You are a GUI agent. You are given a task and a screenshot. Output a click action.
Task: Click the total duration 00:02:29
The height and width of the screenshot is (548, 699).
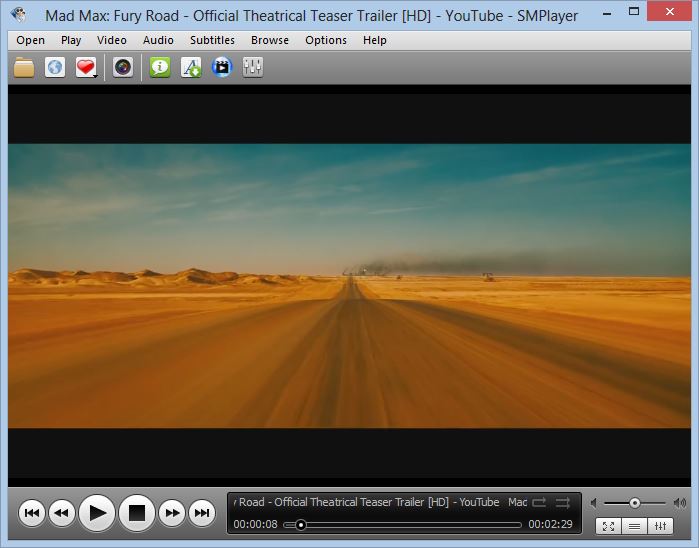point(550,524)
